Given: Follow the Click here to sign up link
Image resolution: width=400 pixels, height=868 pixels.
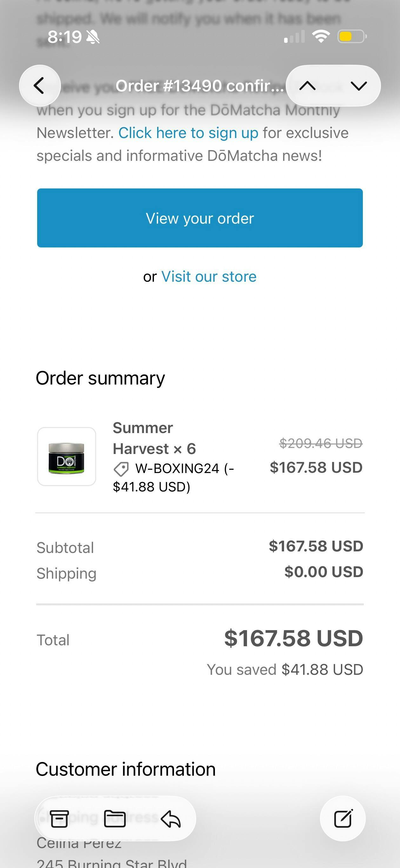Looking at the screenshot, I should (x=188, y=133).
